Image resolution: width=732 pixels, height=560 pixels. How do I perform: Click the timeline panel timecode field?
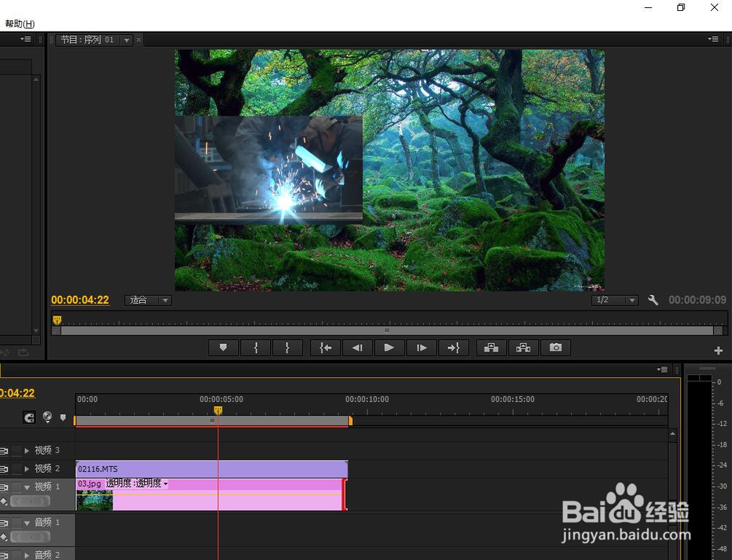[x=18, y=393]
